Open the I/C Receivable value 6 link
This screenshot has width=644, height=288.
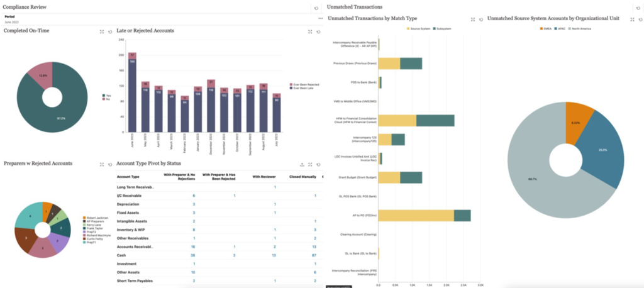coord(193,196)
